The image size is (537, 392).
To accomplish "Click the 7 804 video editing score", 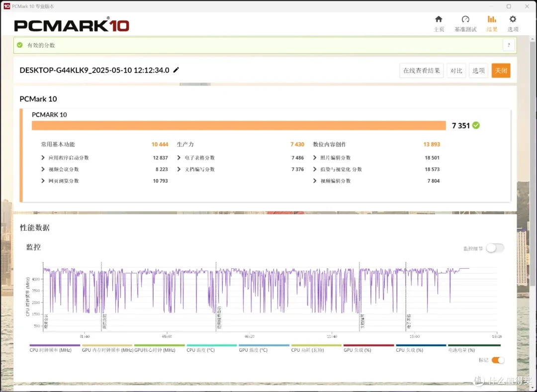I will (x=433, y=181).
